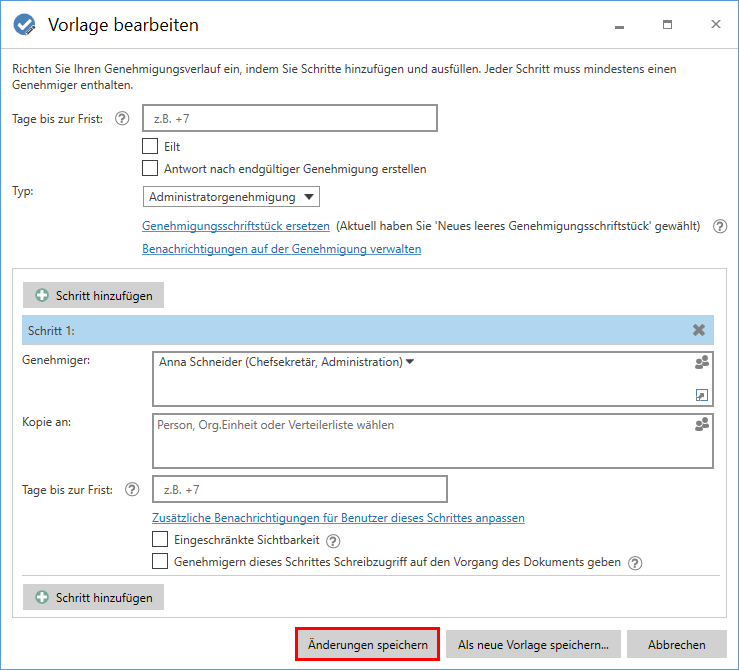Image resolution: width=739 pixels, height=670 pixels.
Task: Click help icon for Schreibzugriff option
Action: point(635,563)
